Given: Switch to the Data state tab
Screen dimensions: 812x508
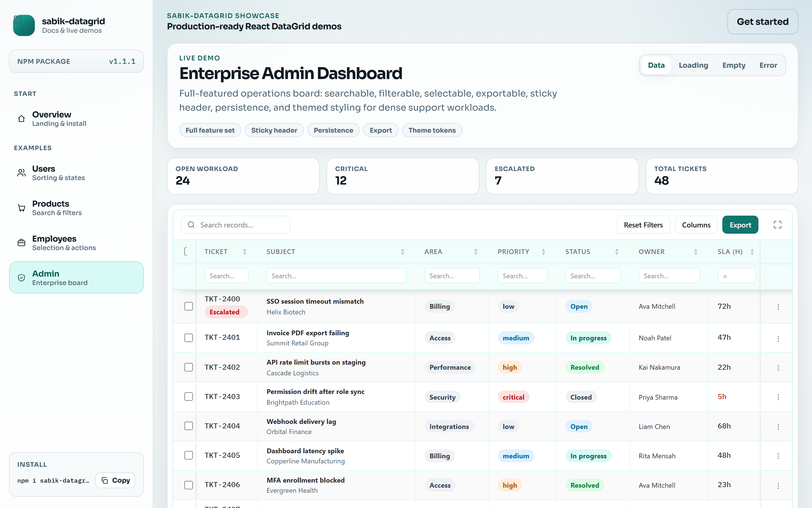Looking at the screenshot, I should point(656,65).
